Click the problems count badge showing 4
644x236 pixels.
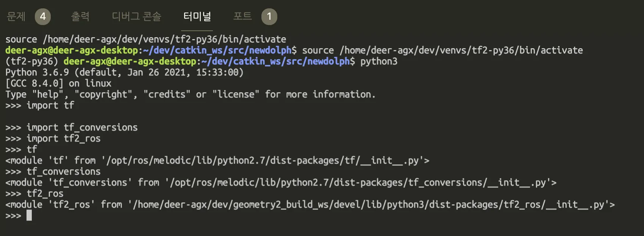43,17
